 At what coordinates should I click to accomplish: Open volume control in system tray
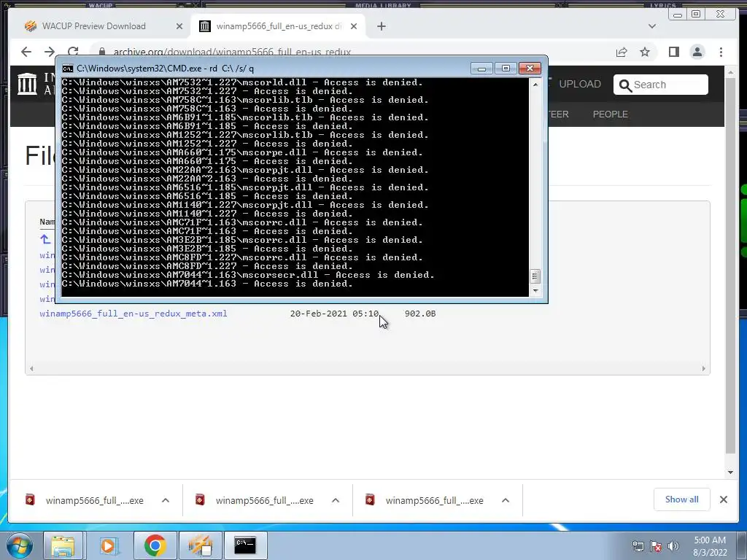(x=673, y=547)
